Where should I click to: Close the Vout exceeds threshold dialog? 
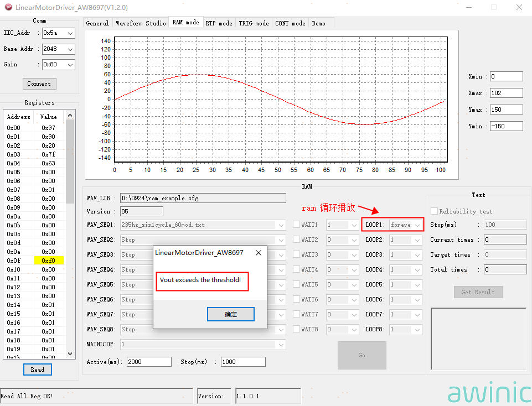[x=259, y=253]
